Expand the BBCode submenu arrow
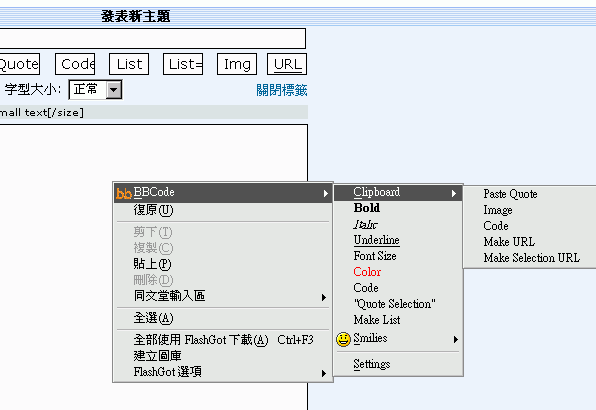This screenshot has width=596, height=410. tap(326, 193)
